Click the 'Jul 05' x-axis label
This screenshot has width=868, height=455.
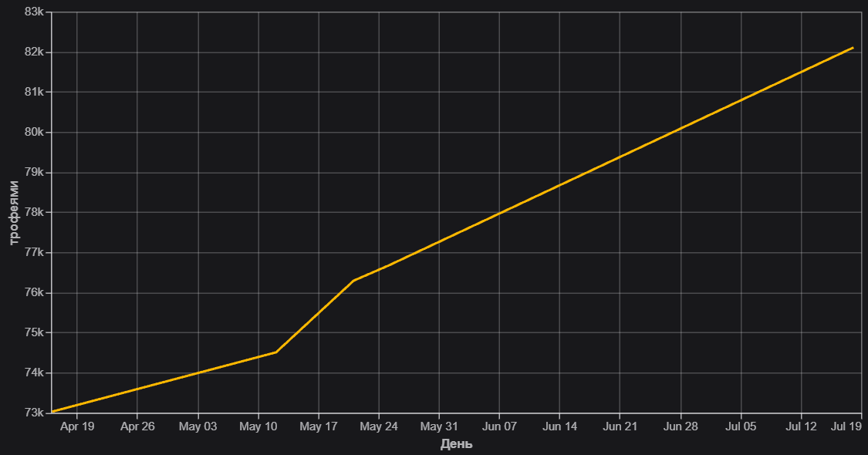(x=741, y=426)
